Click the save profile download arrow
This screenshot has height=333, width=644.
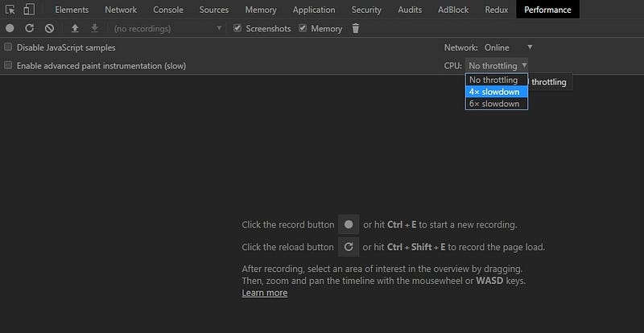pyautogui.click(x=94, y=29)
